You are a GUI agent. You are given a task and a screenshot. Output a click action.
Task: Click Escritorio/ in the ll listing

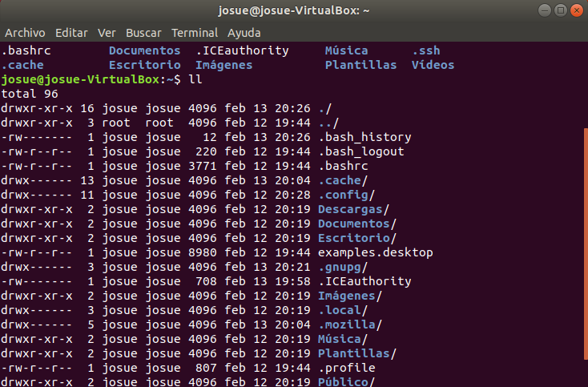[x=357, y=238]
